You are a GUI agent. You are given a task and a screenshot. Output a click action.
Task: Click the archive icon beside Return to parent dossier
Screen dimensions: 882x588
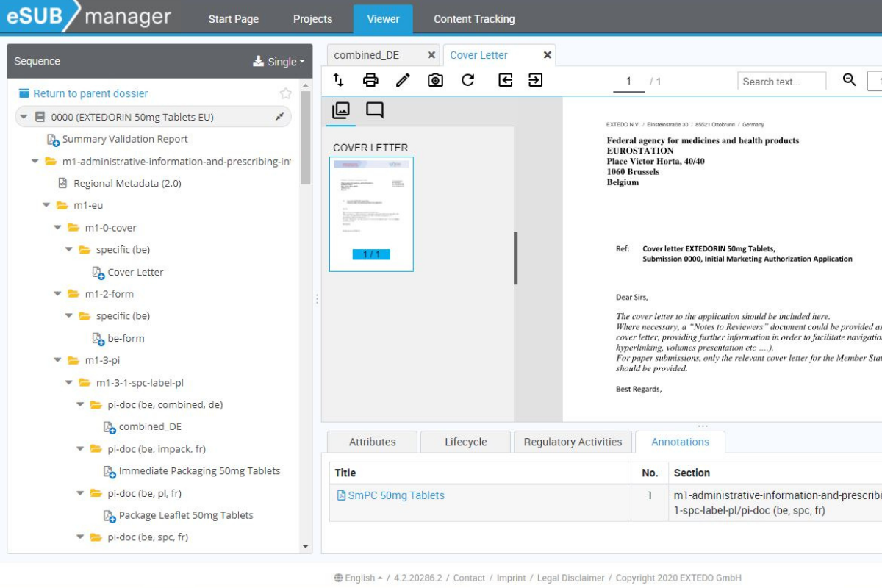(x=24, y=93)
